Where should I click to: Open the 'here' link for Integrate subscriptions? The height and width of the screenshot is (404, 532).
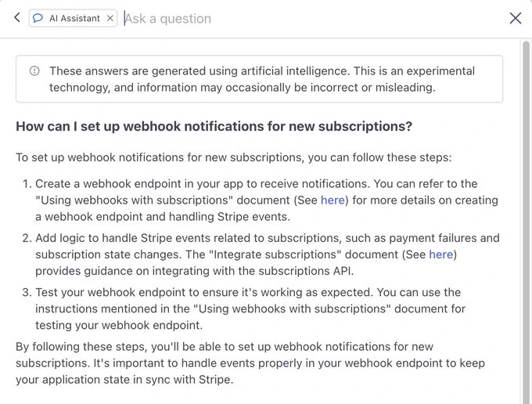click(x=441, y=254)
